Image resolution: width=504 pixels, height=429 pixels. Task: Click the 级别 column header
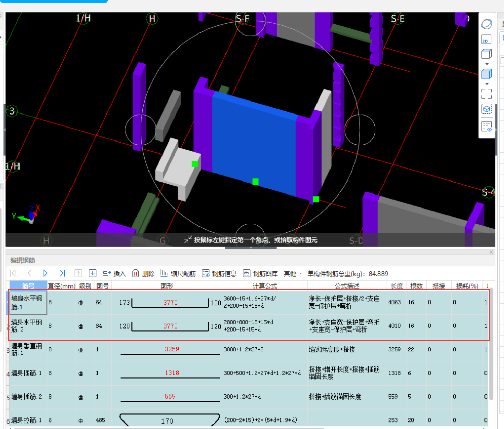tap(85, 286)
